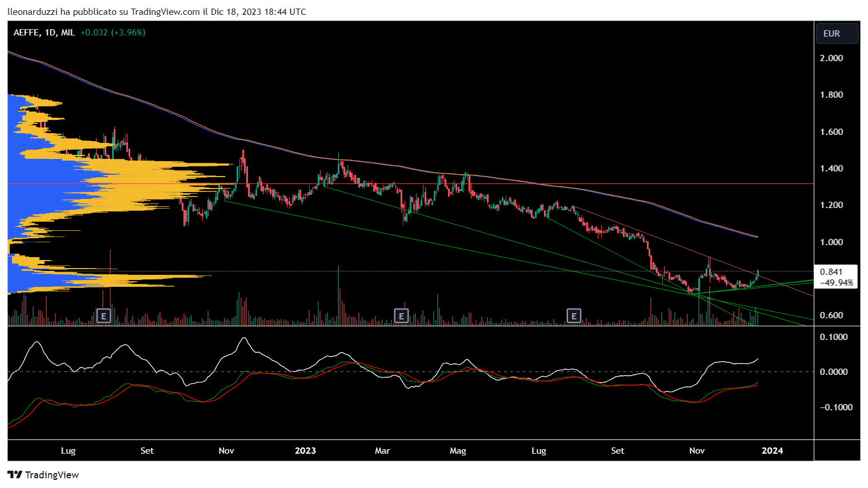Click the 2.000 price axis label

point(831,58)
